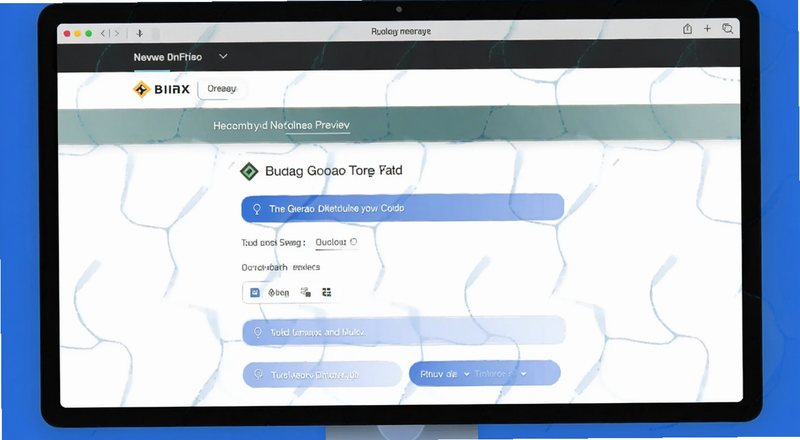Select the blue square icon in the icon group
Image resolution: width=800 pixels, height=440 pixels.
pyautogui.click(x=255, y=292)
